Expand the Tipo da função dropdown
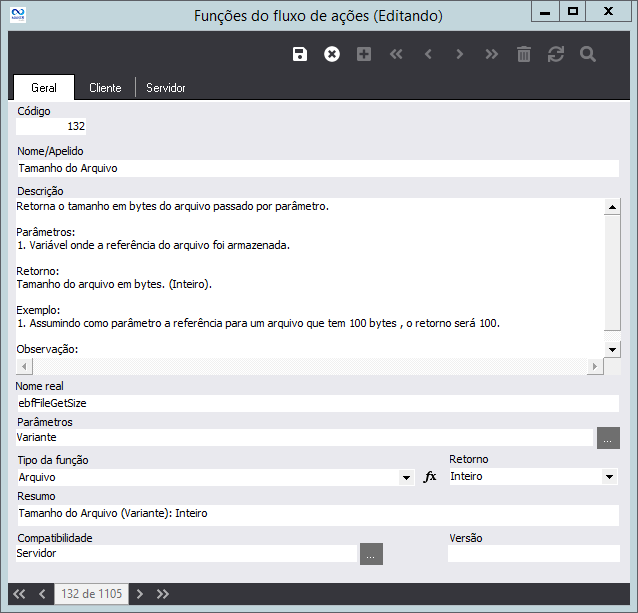The width and height of the screenshot is (638, 613). (407, 478)
